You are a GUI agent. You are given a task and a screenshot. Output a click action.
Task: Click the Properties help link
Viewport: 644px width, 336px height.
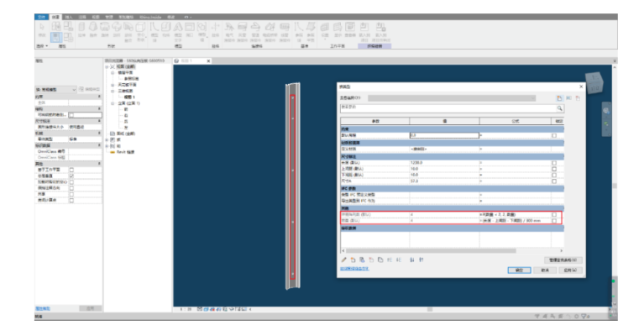43,308
